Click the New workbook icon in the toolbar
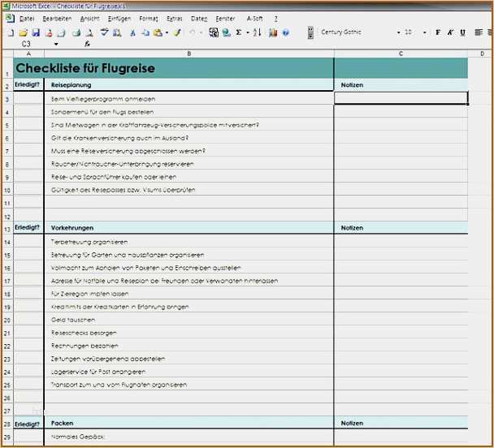The width and height of the screenshot is (494, 448). (x=11, y=32)
